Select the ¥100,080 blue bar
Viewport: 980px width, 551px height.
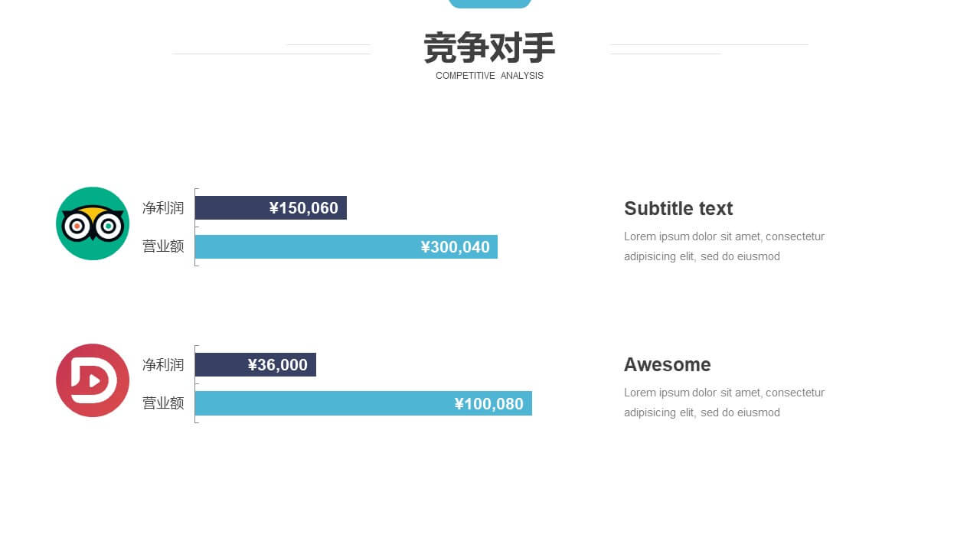364,403
